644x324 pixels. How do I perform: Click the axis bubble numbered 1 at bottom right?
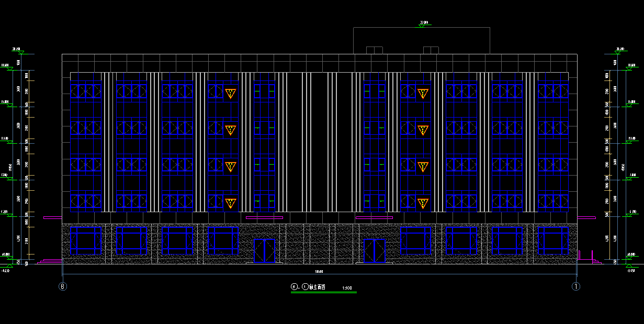pyautogui.click(x=576, y=286)
